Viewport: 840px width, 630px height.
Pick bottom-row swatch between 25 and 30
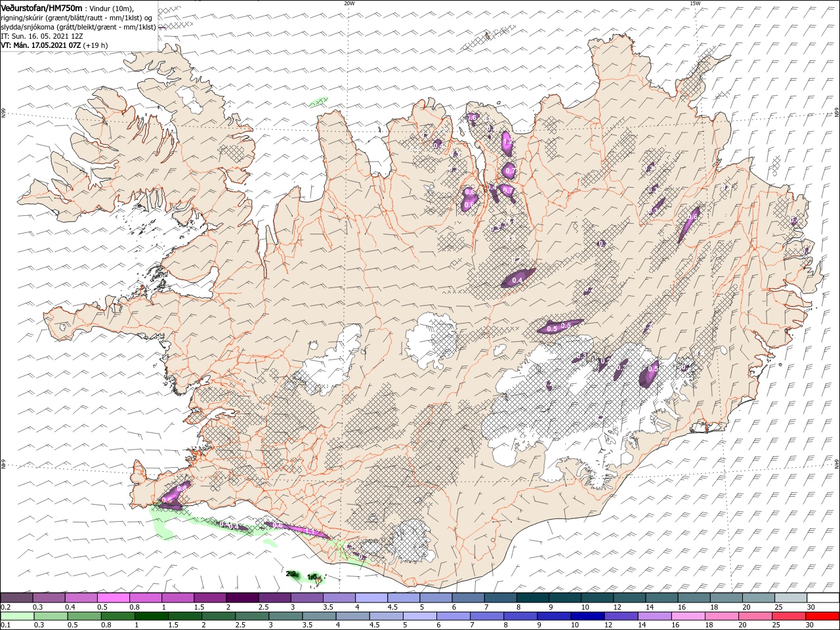[x=788, y=616]
